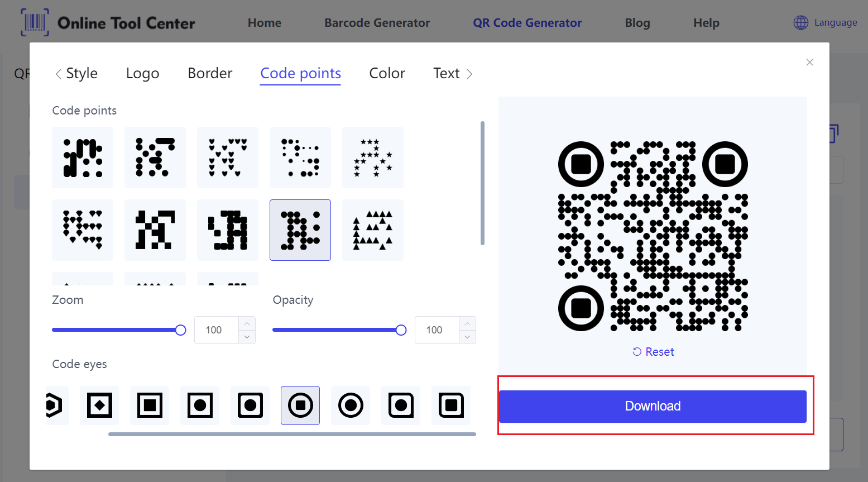Select the rounded-bar code points style
The height and width of the screenshot is (482, 868).
pyautogui.click(x=83, y=158)
